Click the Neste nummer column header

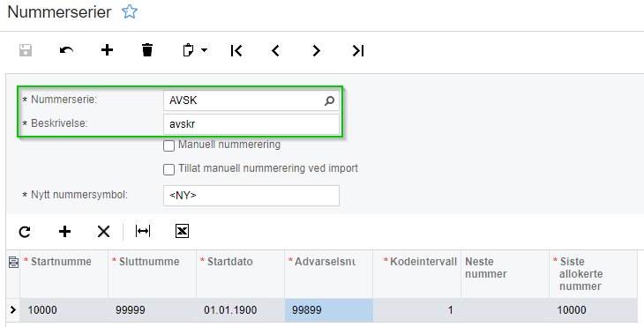[x=505, y=273]
